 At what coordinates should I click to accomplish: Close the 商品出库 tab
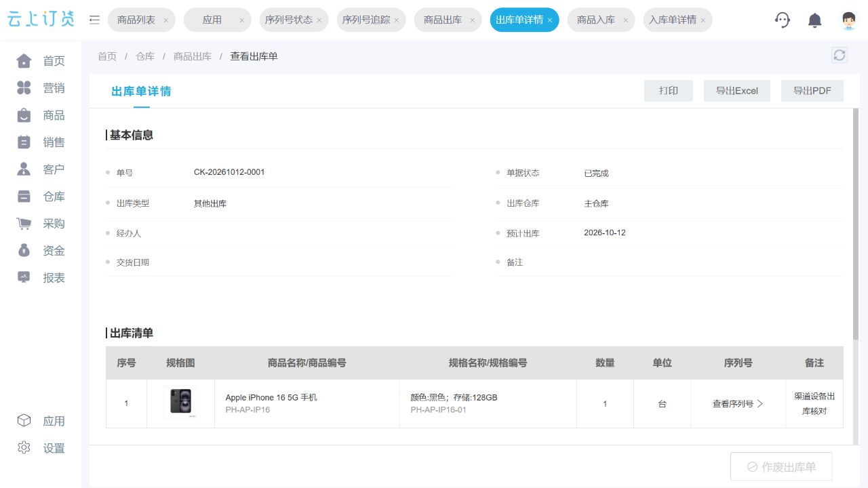pyautogui.click(x=472, y=20)
